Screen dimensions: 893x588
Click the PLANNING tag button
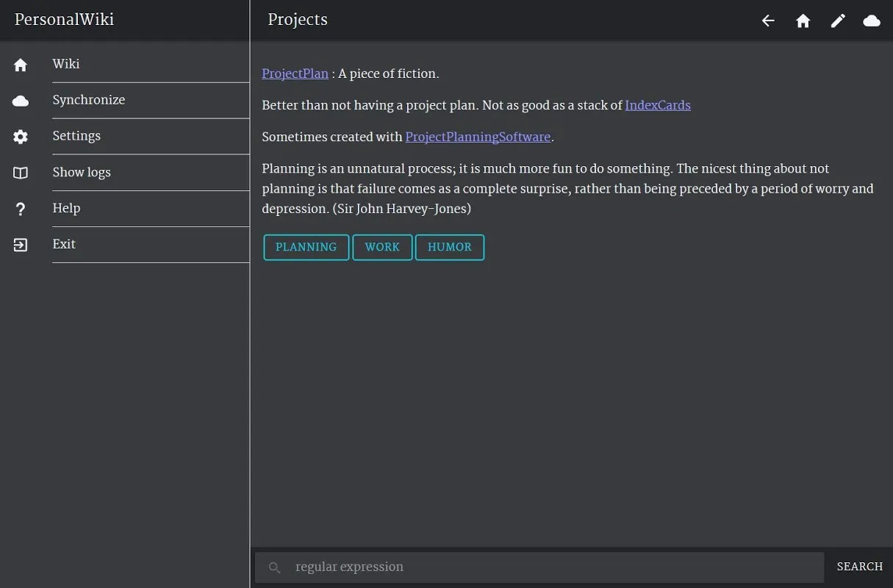pyautogui.click(x=306, y=247)
